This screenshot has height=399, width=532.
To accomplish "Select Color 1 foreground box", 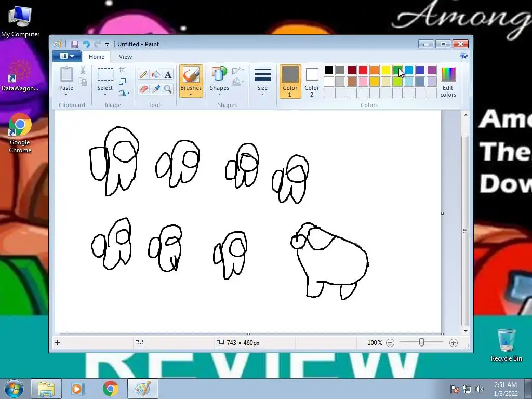I will coord(290,82).
